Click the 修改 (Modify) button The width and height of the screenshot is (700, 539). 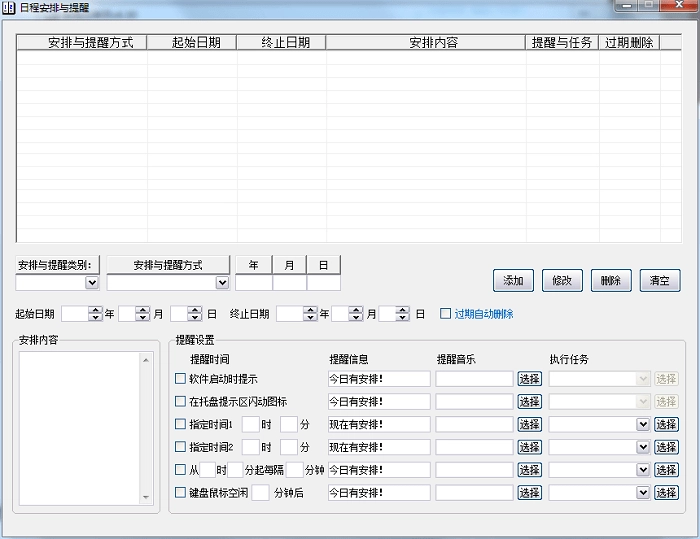[x=562, y=281]
